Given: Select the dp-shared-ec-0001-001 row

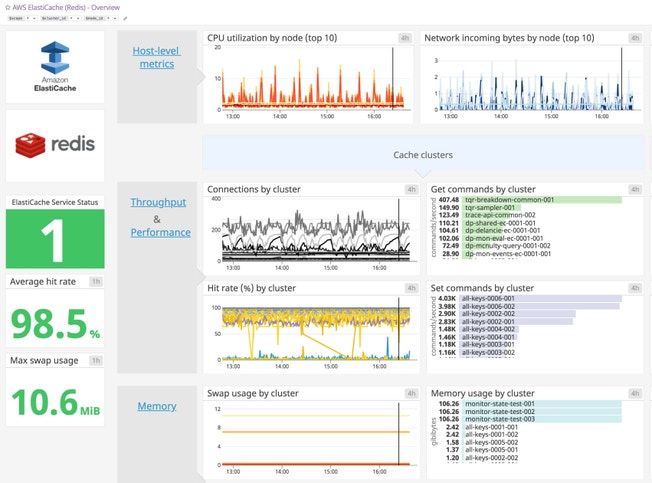Looking at the screenshot, I should point(530,223).
